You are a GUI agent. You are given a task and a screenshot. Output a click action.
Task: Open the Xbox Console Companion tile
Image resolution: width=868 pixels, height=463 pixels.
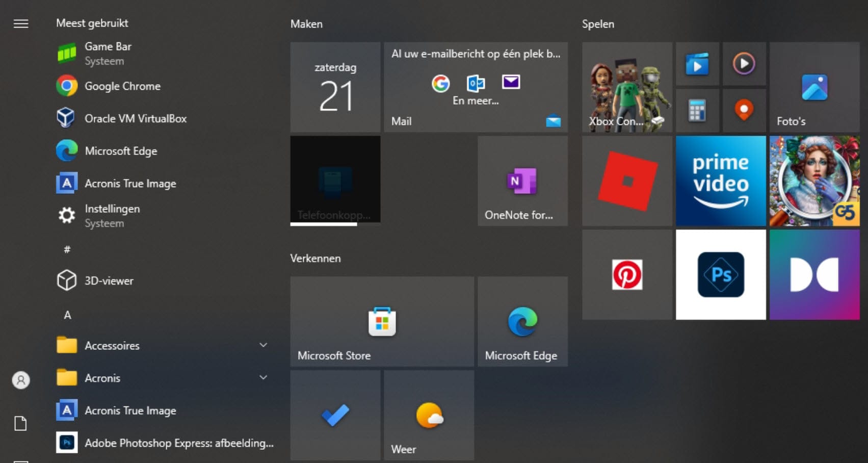[627, 87]
